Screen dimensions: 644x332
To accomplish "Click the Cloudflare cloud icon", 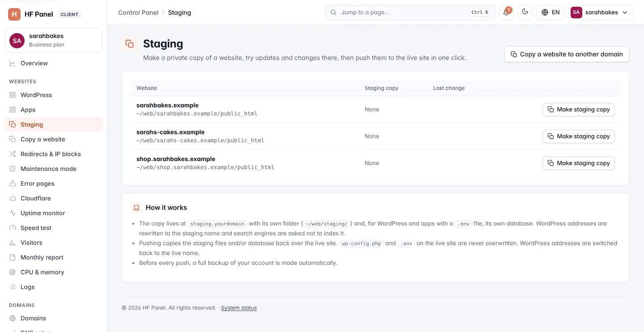I will [x=13, y=198].
